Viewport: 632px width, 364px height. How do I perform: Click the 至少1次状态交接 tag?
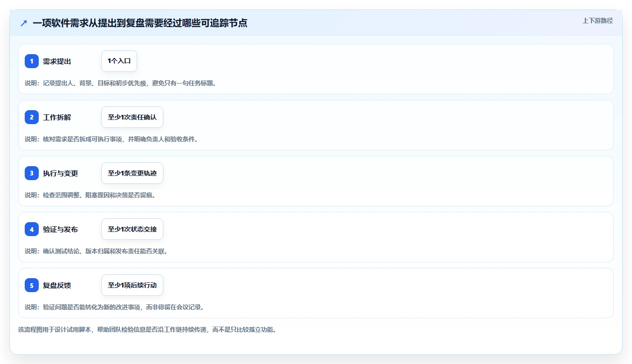(x=132, y=229)
